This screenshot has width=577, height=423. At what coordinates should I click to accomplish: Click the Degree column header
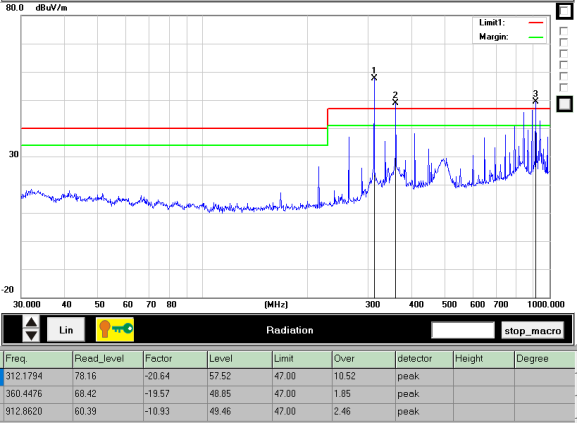click(545, 359)
